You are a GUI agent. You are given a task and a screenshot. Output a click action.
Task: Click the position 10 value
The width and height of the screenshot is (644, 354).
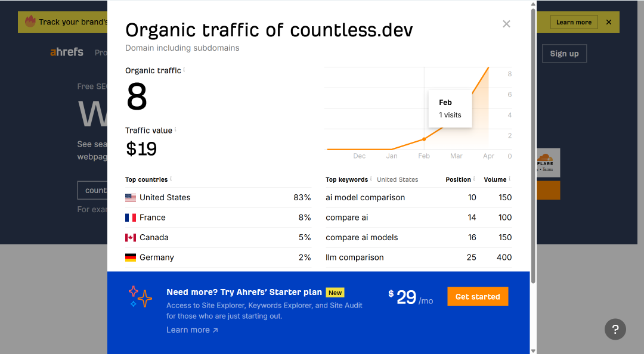pos(472,197)
